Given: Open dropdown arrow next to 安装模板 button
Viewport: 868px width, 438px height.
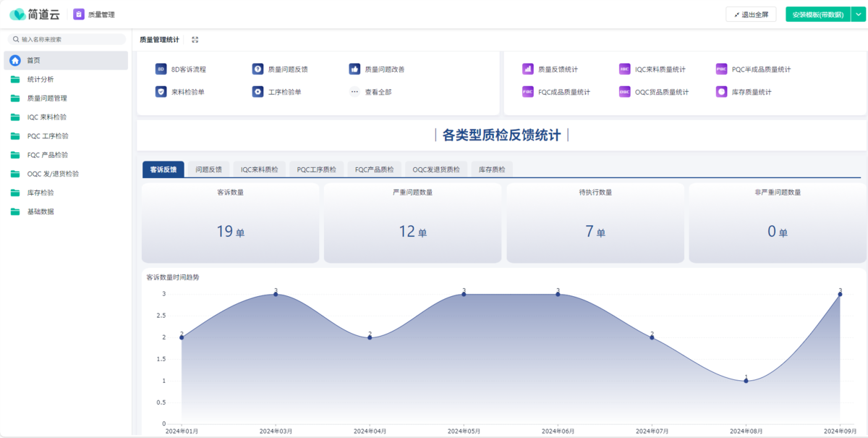Looking at the screenshot, I should pos(859,14).
